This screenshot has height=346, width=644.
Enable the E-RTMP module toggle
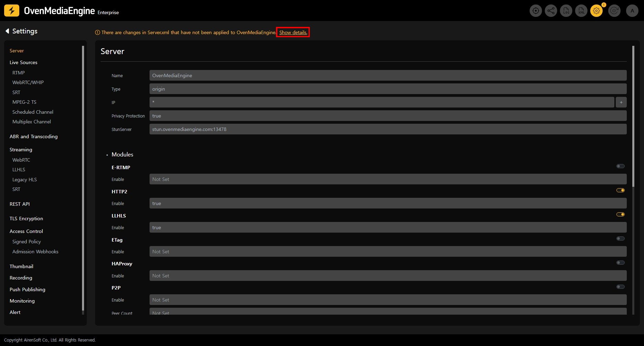coord(621,166)
